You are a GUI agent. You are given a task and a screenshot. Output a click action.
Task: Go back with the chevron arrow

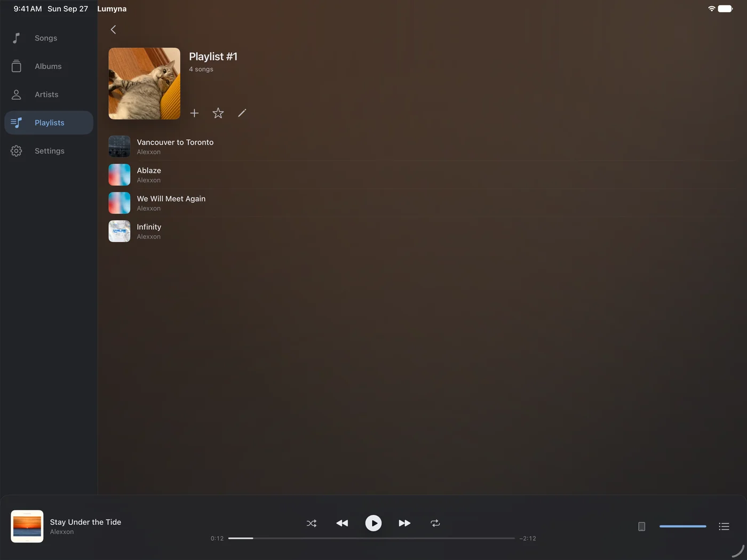click(x=113, y=30)
